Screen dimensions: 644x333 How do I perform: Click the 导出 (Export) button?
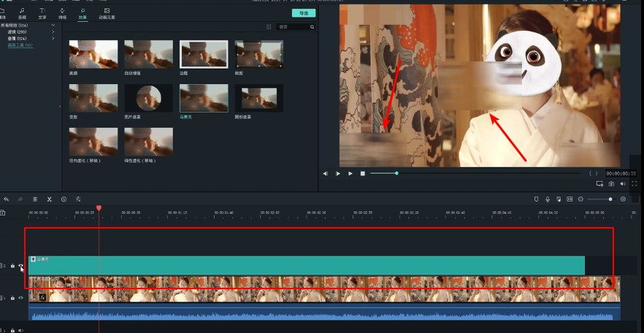304,13
